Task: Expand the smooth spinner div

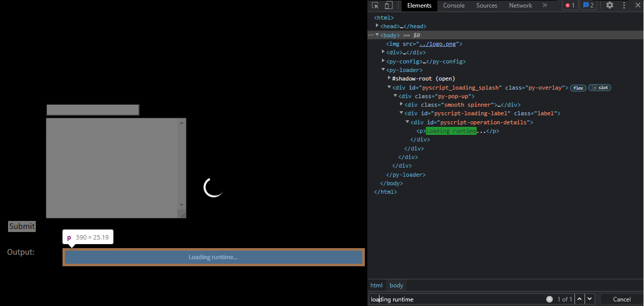Action: point(401,104)
